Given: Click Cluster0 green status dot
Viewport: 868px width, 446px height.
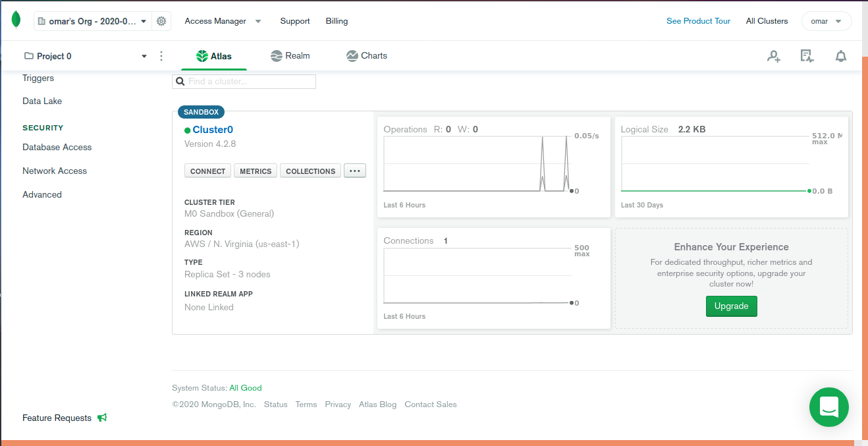Looking at the screenshot, I should (188, 130).
